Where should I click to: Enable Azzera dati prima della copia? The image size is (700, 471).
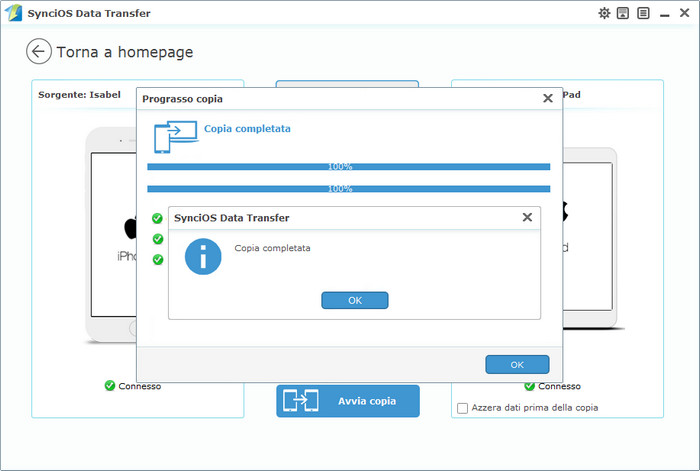click(462, 408)
